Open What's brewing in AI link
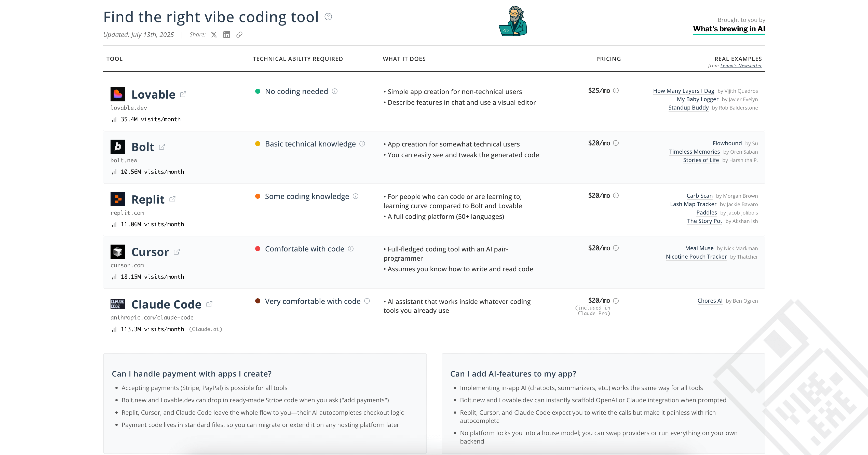Viewport: 868px width, 455px height. coord(729,29)
